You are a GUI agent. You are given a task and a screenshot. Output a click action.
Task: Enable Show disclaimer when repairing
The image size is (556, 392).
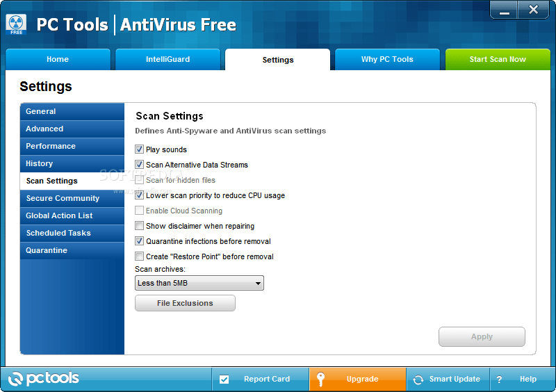click(x=140, y=226)
